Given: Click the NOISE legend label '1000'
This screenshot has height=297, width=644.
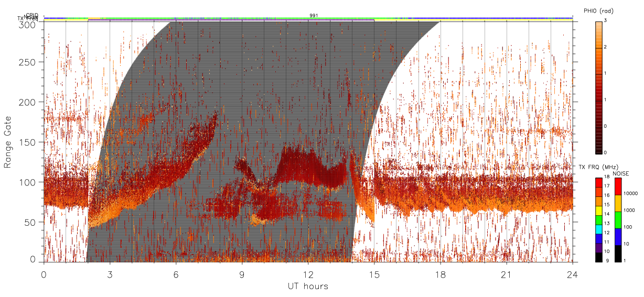Looking at the screenshot, I should pyautogui.click(x=629, y=210).
